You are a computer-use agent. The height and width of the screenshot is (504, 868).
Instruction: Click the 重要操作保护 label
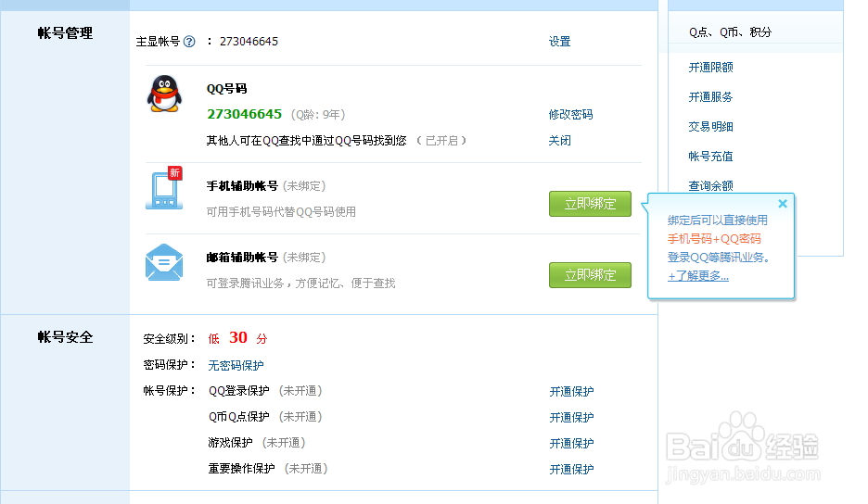(241, 469)
